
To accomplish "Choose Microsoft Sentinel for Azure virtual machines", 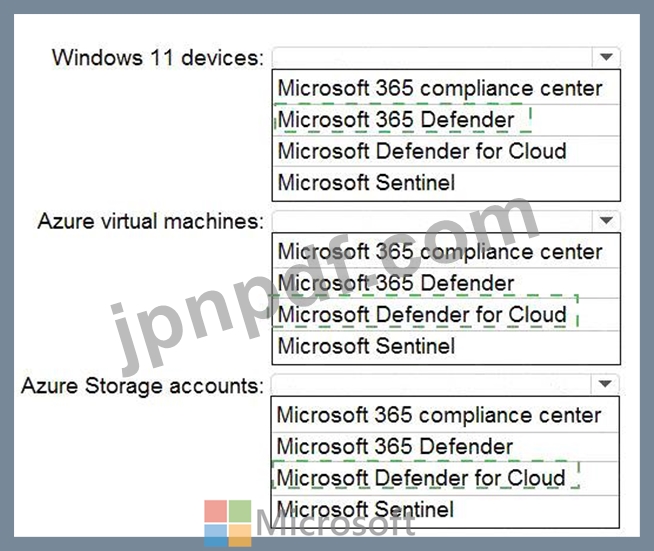I will (446, 347).
